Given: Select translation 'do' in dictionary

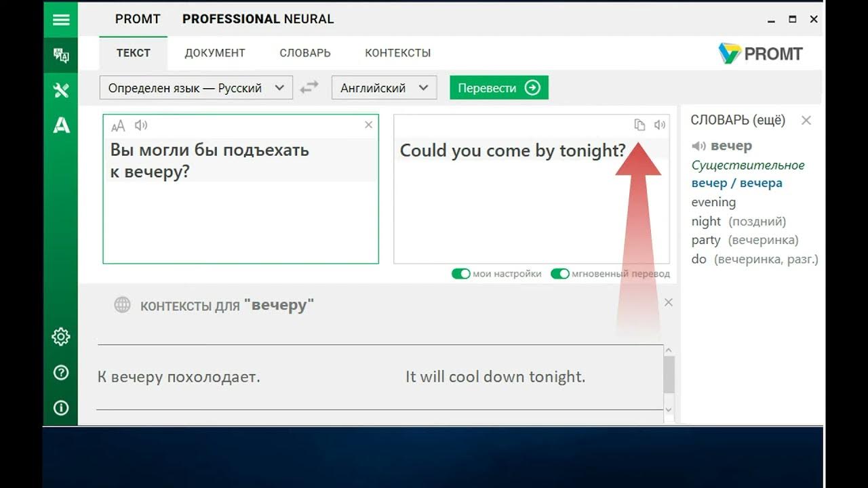Looking at the screenshot, I should [698, 259].
